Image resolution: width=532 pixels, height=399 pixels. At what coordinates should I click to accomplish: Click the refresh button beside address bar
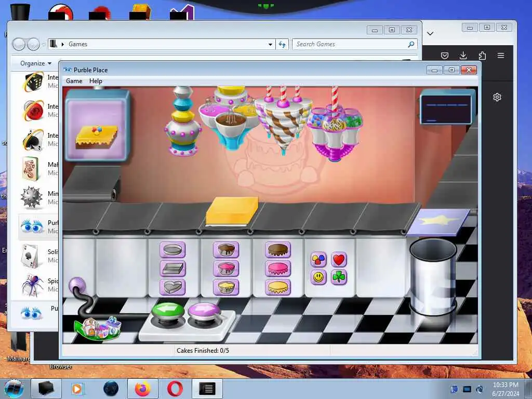click(x=282, y=44)
